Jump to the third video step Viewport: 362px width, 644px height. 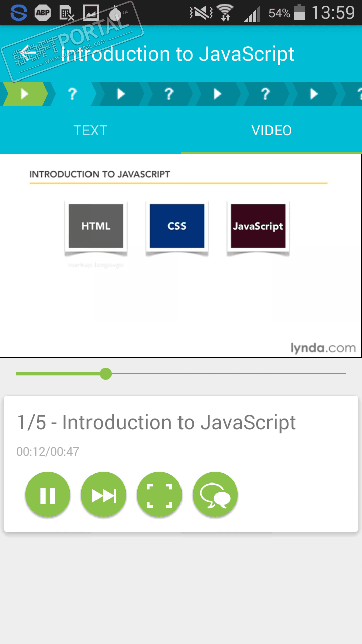pos(217,94)
